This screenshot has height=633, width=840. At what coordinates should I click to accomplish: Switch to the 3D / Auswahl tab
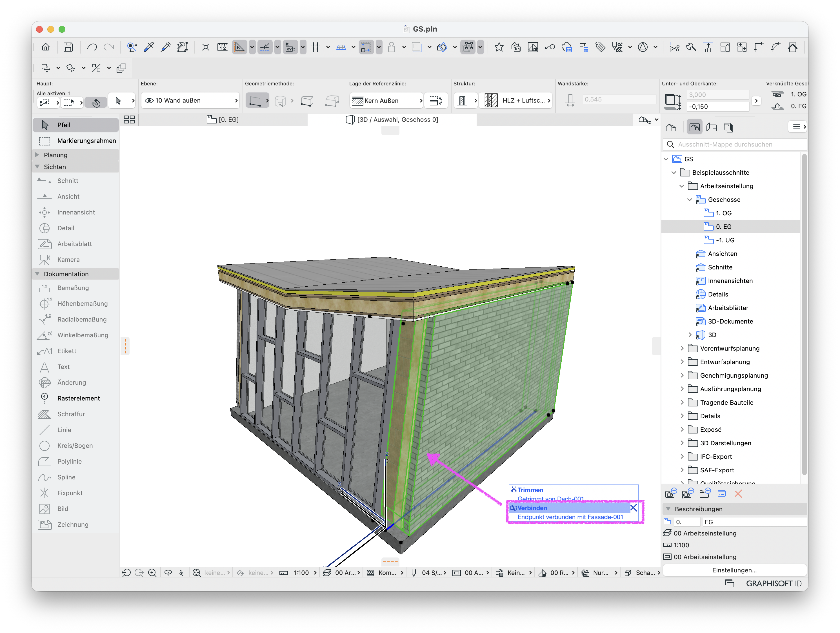[x=392, y=120]
